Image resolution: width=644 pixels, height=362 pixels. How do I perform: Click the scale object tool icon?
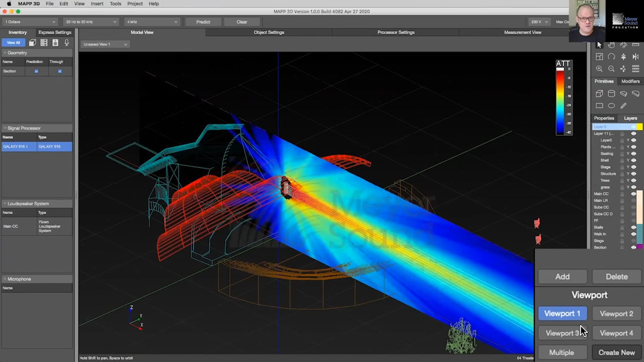coord(599,57)
